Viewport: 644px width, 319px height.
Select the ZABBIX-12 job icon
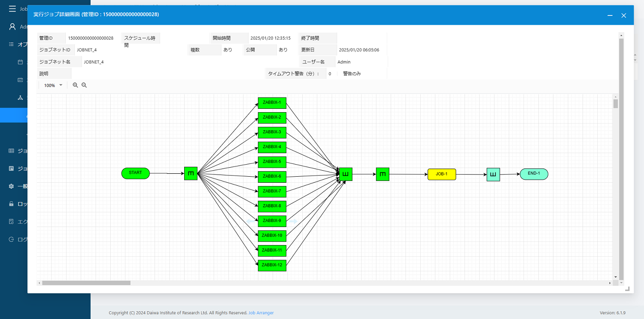272,265
